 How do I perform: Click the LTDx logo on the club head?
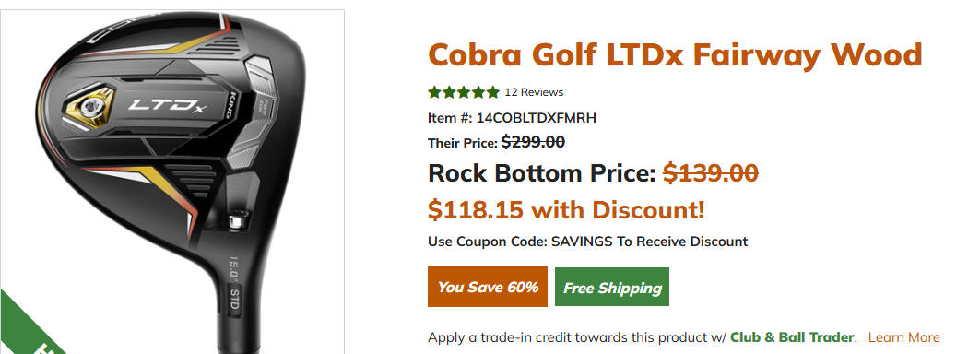166,106
